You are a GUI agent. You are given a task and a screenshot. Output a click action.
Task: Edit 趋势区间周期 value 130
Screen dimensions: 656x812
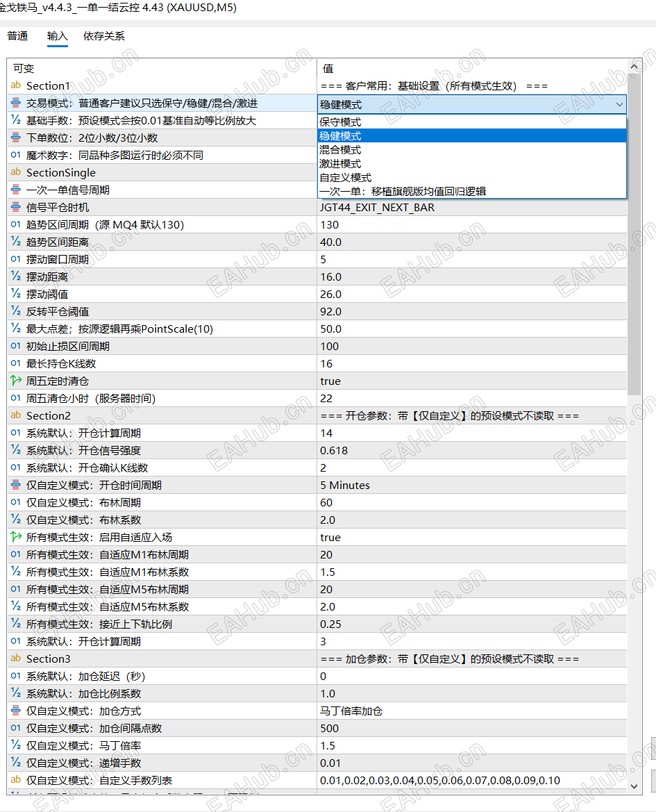pyautogui.click(x=472, y=224)
